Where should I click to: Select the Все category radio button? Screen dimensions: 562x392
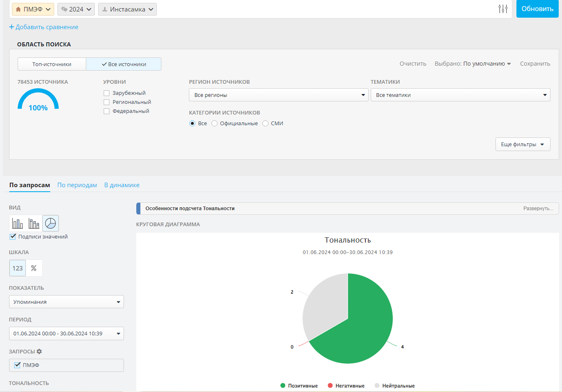coord(192,123)
